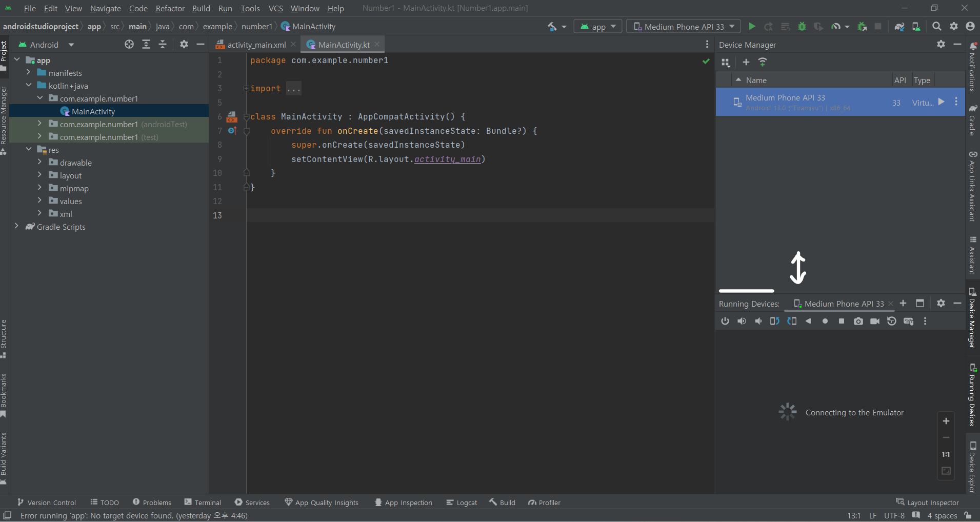The height and width of the screenshot is (522, 980).
Task: Set emulator zoom to 1:1
Action: (946, 454)
